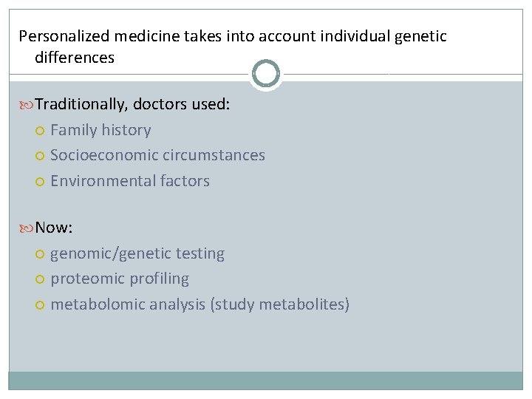
Task: Select the "Environmental factors" line
Action: click(x=130, y=181)
